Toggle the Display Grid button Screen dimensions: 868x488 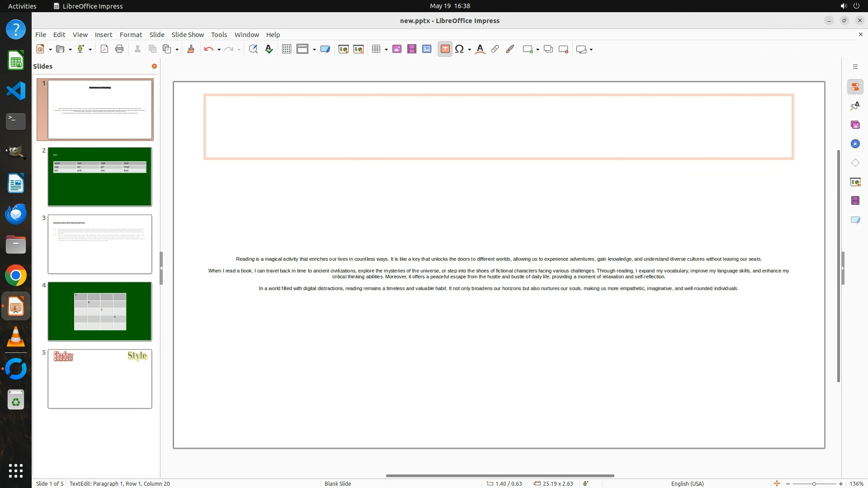[286, 49]
